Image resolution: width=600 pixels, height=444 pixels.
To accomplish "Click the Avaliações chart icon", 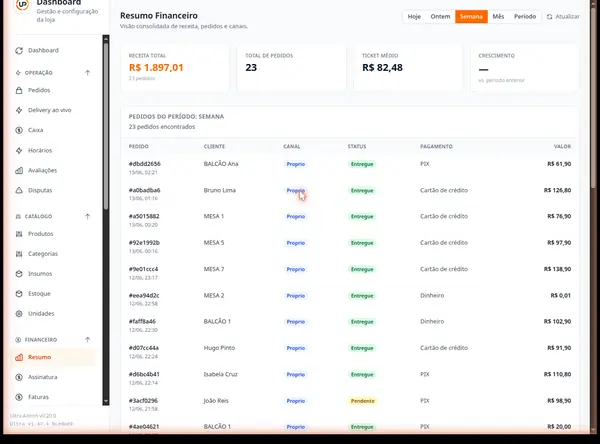I will pos(19,170).
